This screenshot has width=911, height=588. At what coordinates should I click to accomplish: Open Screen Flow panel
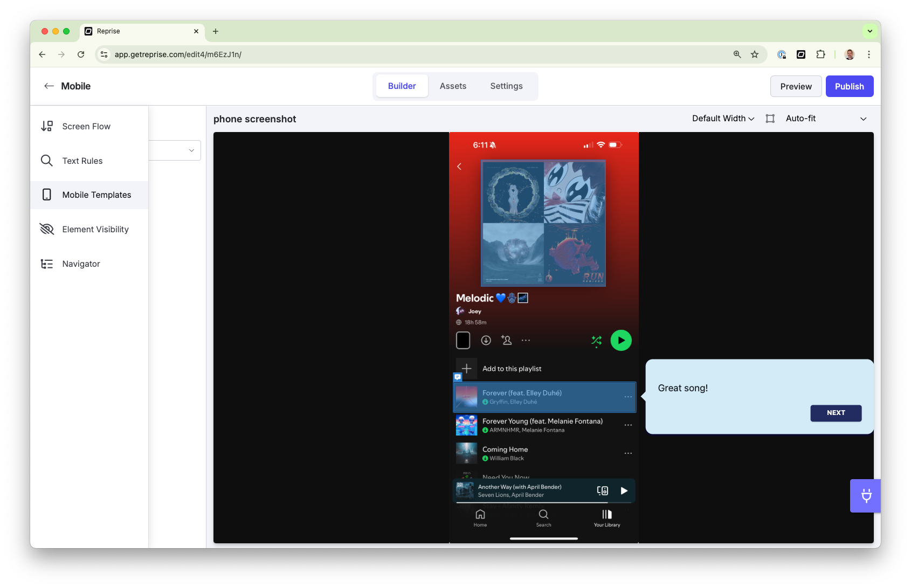click(89, 126)
